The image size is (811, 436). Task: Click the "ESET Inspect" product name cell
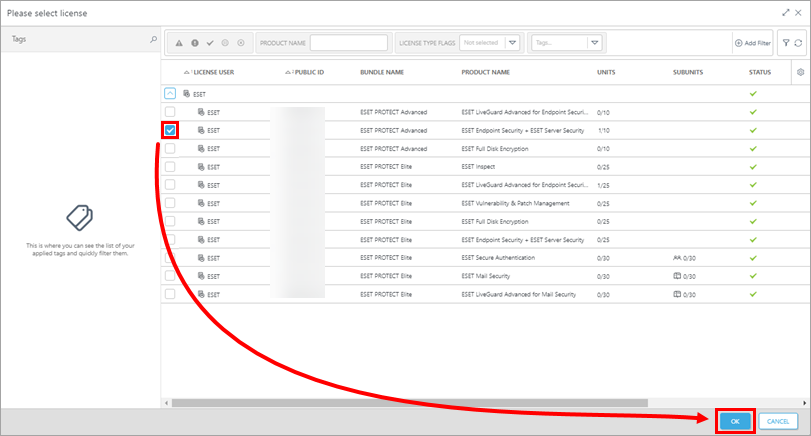[478, 167]
